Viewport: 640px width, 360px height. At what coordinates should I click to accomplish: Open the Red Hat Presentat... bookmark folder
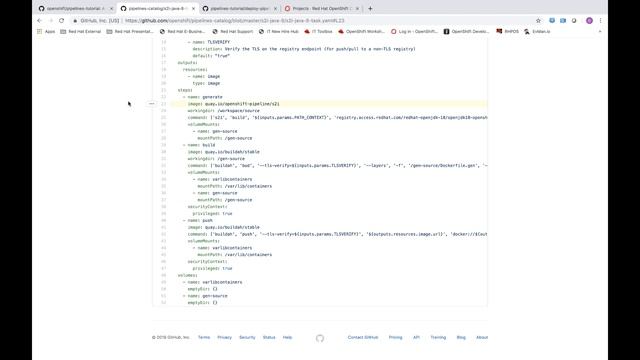click(x=130, y=31)
